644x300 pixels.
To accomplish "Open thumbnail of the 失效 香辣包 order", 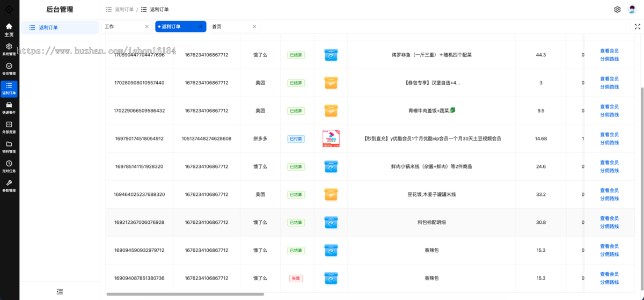I will pos(331,278).
